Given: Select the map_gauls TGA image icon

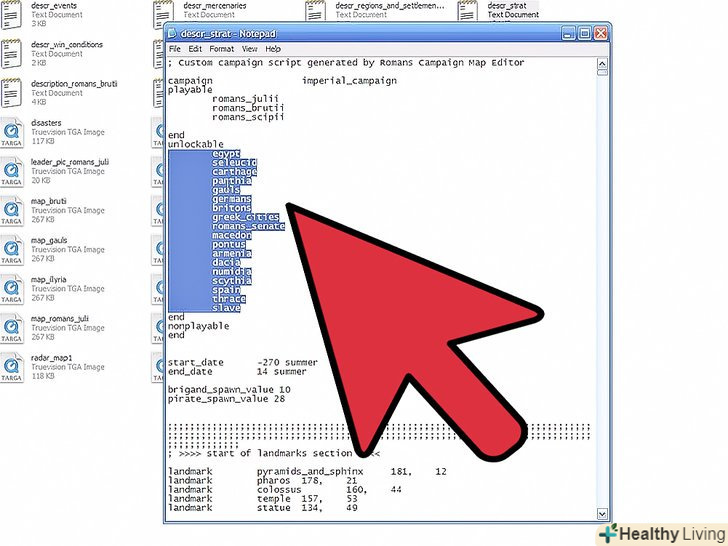Looking at the screenshot, I should coord(11,250).
